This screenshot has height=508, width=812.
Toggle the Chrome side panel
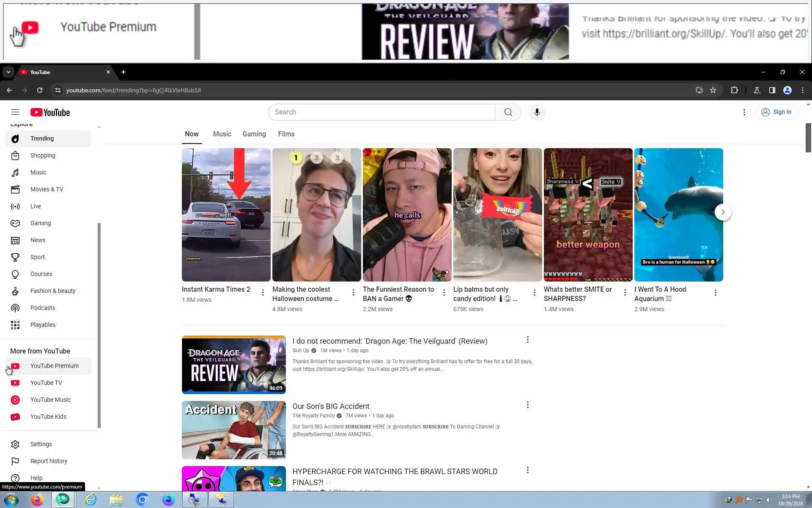tap(772, 90)
